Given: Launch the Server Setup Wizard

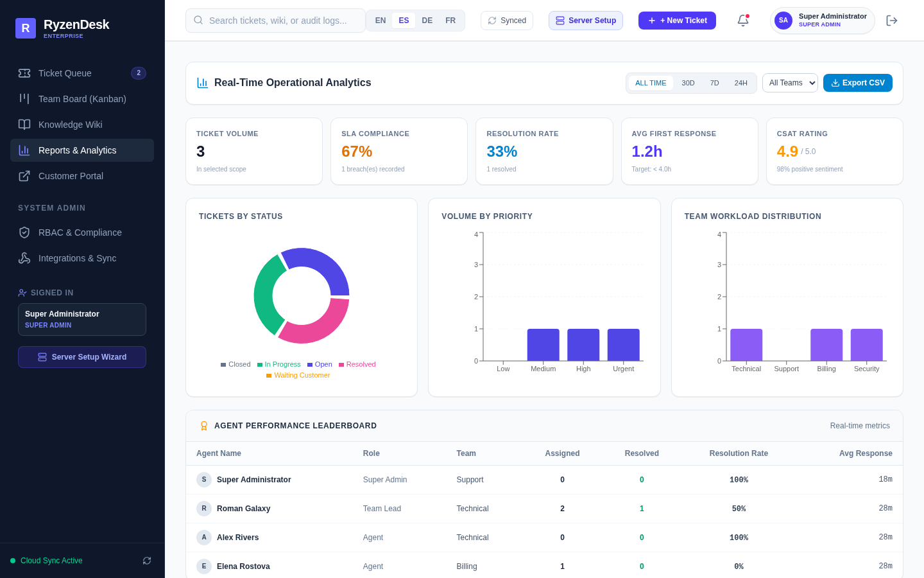Looking at the screenshot, I should [82, 357].
